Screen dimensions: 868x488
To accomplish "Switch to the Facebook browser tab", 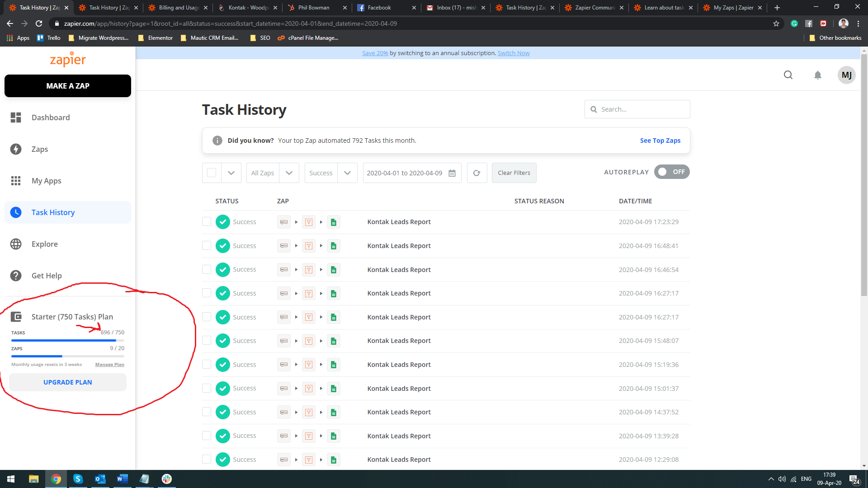I will (387, 8).
